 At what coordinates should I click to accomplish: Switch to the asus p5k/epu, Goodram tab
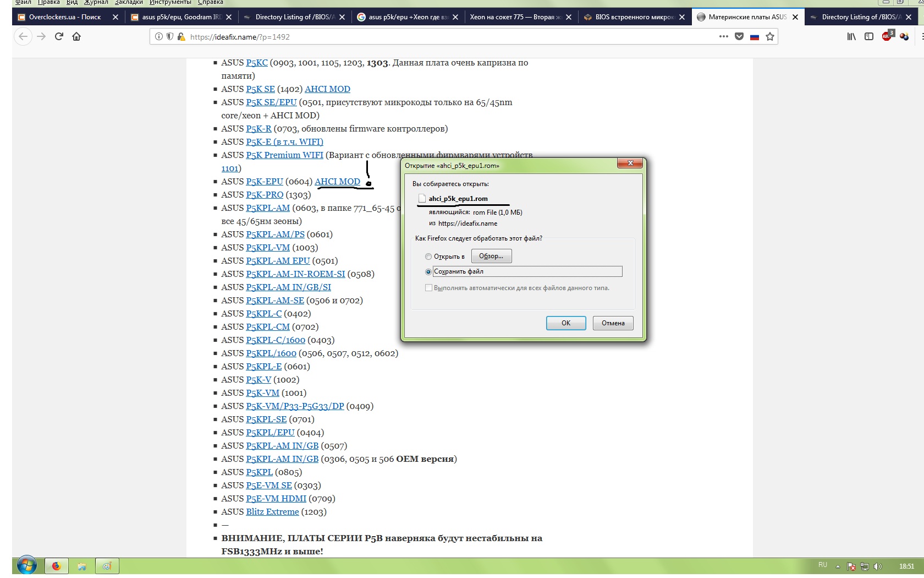(181, 17)
